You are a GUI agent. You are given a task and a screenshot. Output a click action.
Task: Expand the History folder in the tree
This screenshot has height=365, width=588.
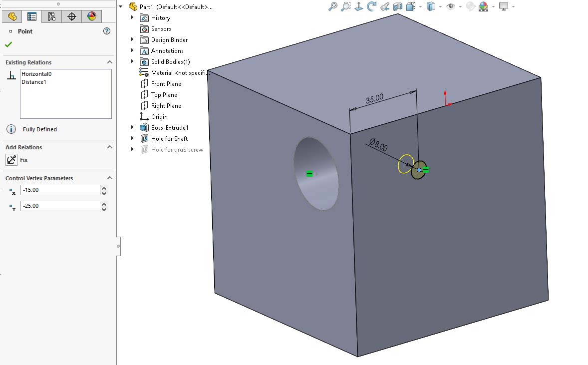(x=131, y=17)
